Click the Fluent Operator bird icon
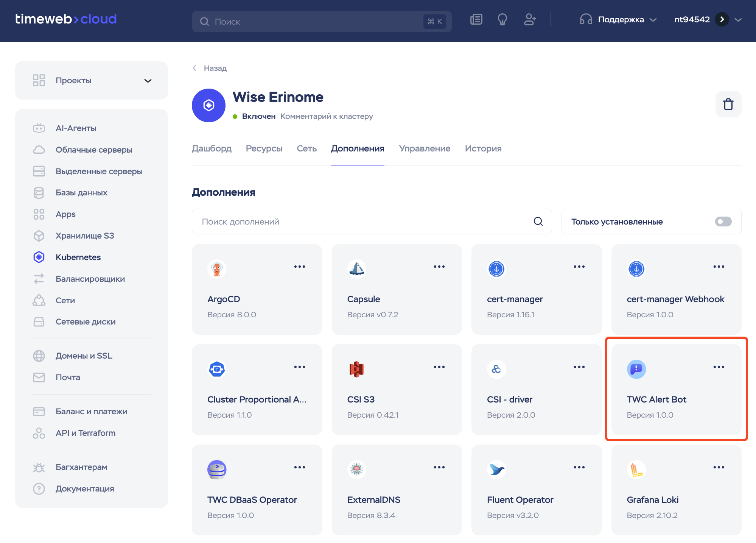Viewport: 756px width, 543px height. coord(496,470)
